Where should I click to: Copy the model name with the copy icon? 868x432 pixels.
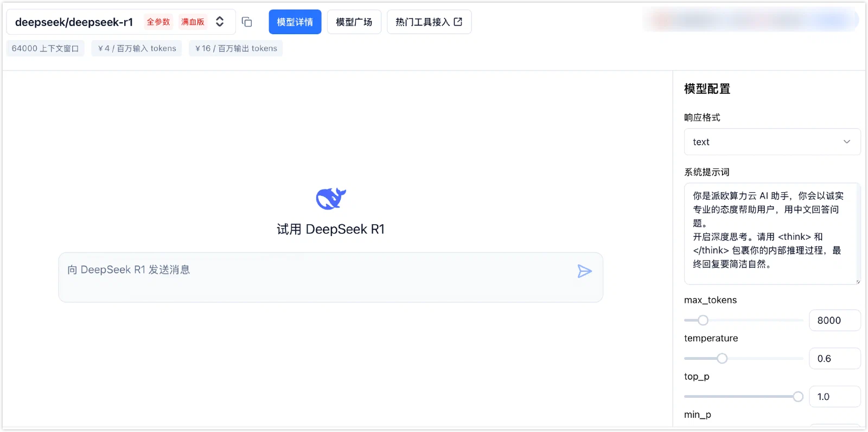click(247, 22)
